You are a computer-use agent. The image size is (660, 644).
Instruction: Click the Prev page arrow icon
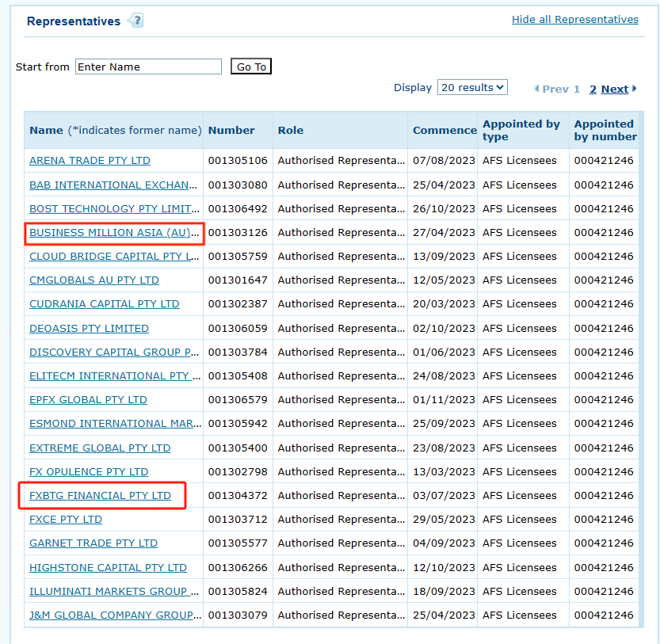coord(537,89)
